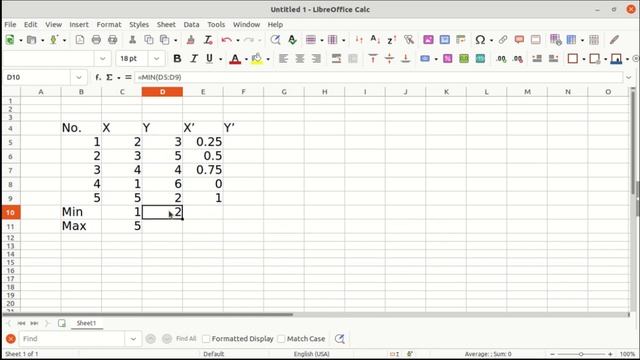Click column D header
The width and height of the screenshot is (640, 360).
[x=162, y=92]
